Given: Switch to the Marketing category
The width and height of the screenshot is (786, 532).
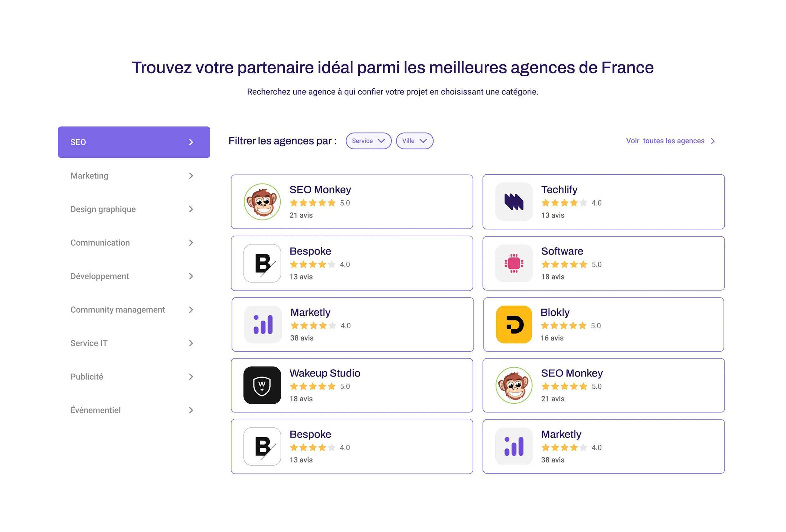Looking at the screenshot, I should [89, 176].
